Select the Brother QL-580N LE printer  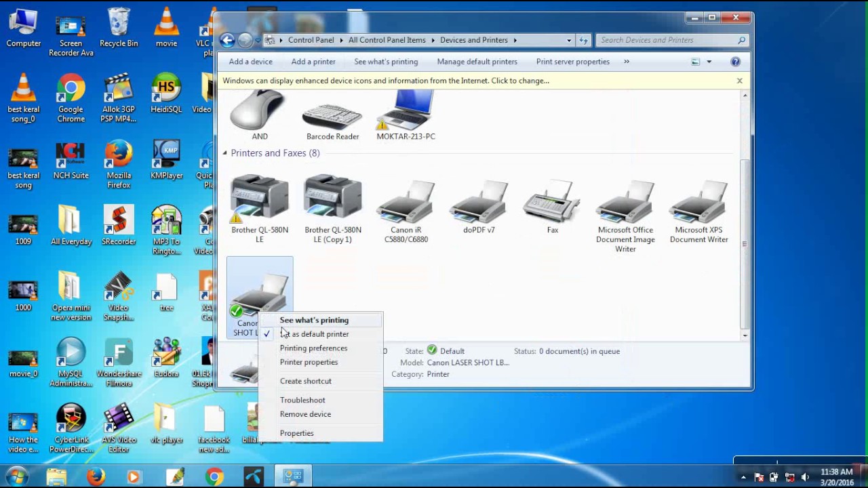pyautogui.click(x=259, y=207)
